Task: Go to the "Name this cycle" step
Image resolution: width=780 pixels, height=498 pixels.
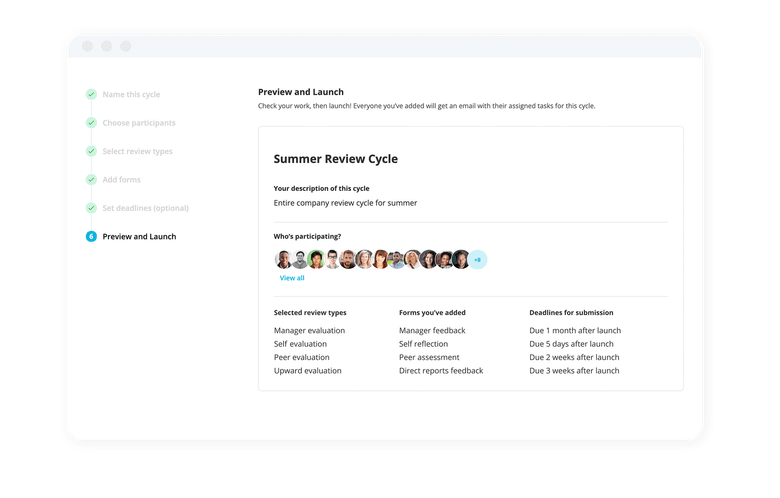Action: 131,95
